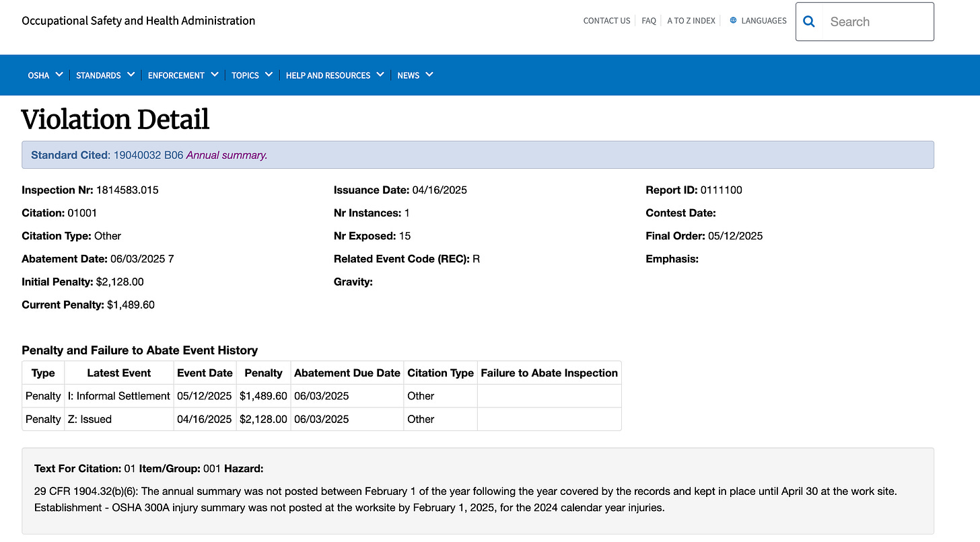Open the News navigation menu

pos(409,75)
